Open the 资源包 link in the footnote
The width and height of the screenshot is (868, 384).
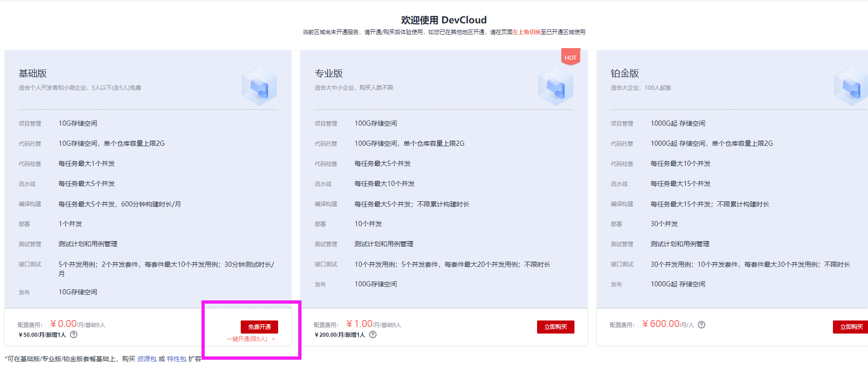[x=147, y=359]
